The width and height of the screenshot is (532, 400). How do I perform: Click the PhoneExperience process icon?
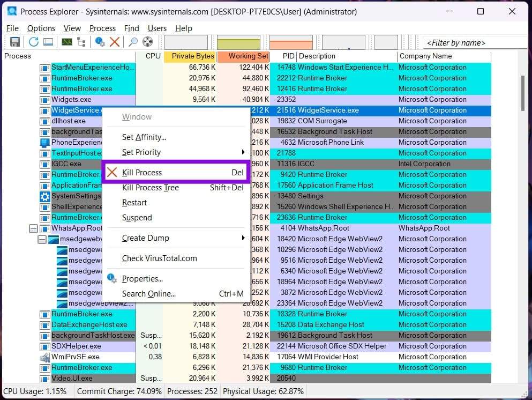click(x=45, y=143)
